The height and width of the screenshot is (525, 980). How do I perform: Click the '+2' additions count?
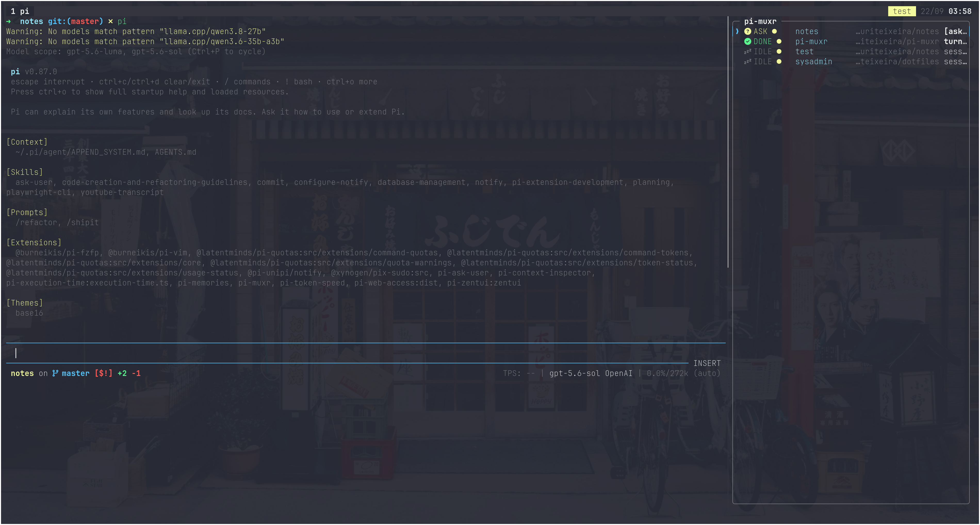coord(122,373)
